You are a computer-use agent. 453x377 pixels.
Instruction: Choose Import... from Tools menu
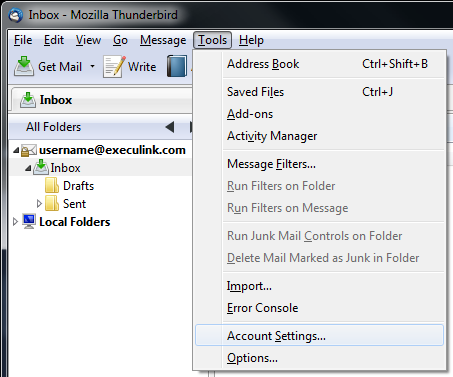click(x=319, y=286)
